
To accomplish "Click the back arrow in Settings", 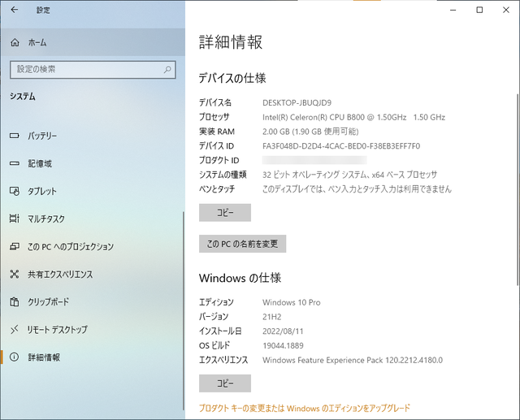I will 15,10.
